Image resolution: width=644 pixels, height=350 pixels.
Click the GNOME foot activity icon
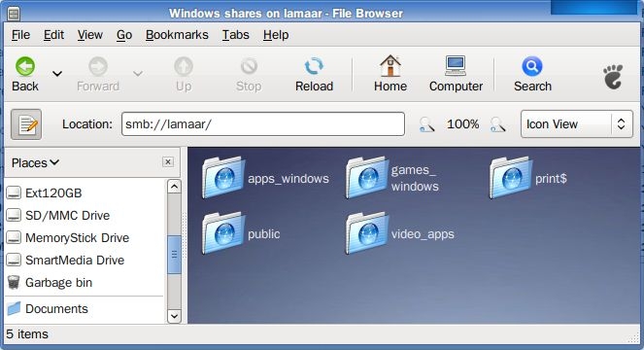613,77
